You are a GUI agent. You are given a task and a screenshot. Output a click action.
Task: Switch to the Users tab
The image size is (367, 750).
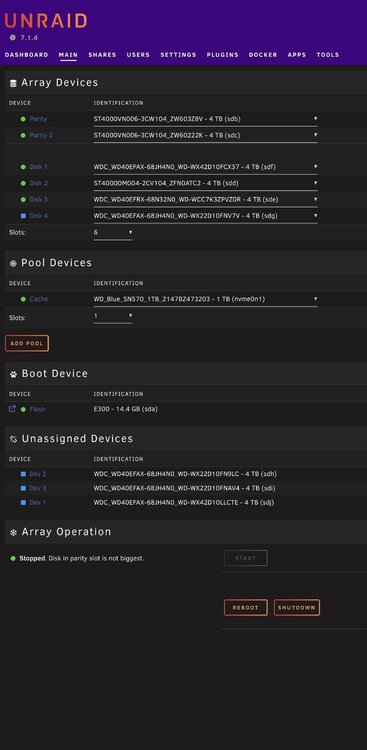tap(138, 55)
